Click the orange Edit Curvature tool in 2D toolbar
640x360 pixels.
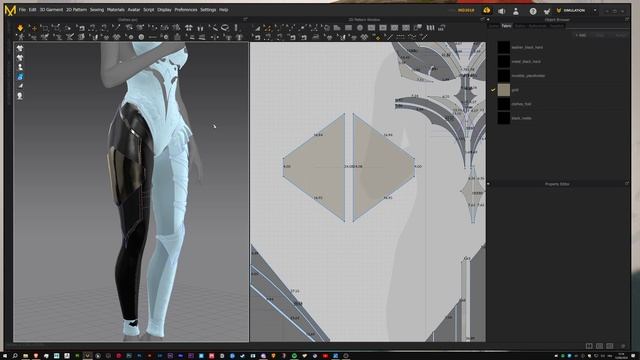click(x=267, y=28)
